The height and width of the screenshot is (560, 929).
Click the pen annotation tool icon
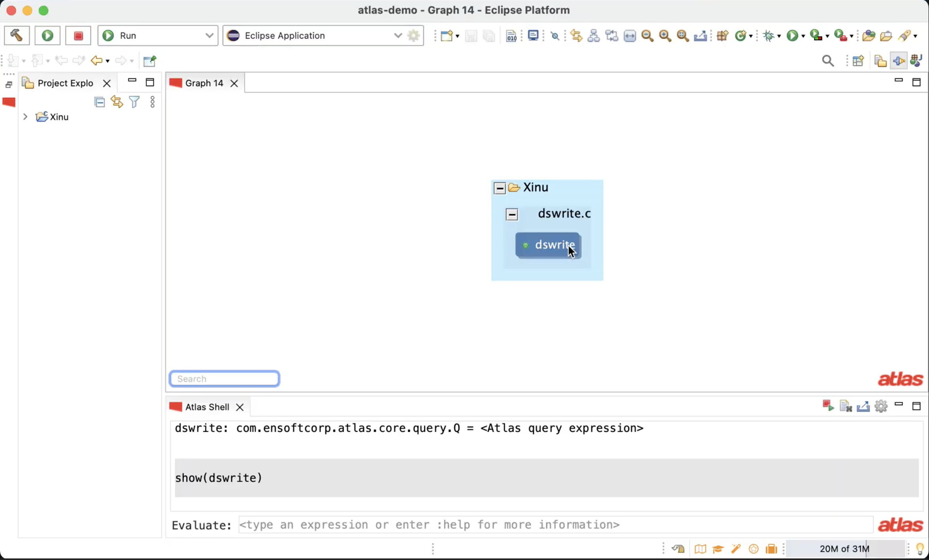coord(904,36)
